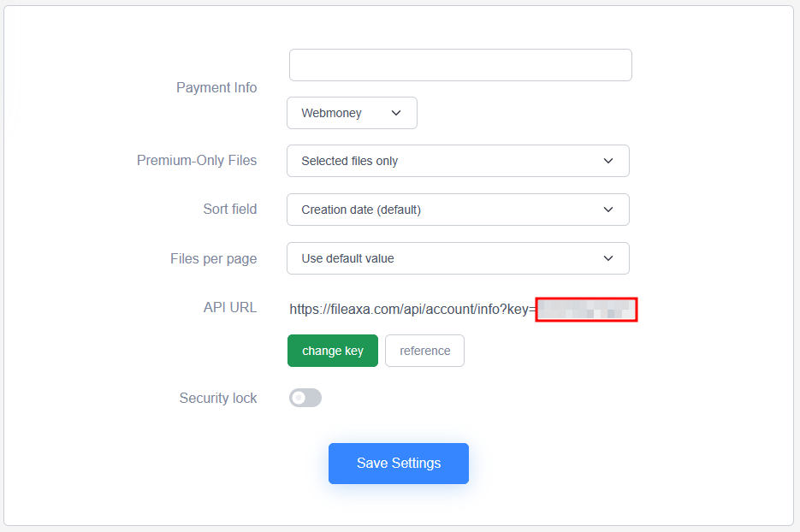Click the reference button
This screenshot has height=532, width=800.
(x=424, y=351)
